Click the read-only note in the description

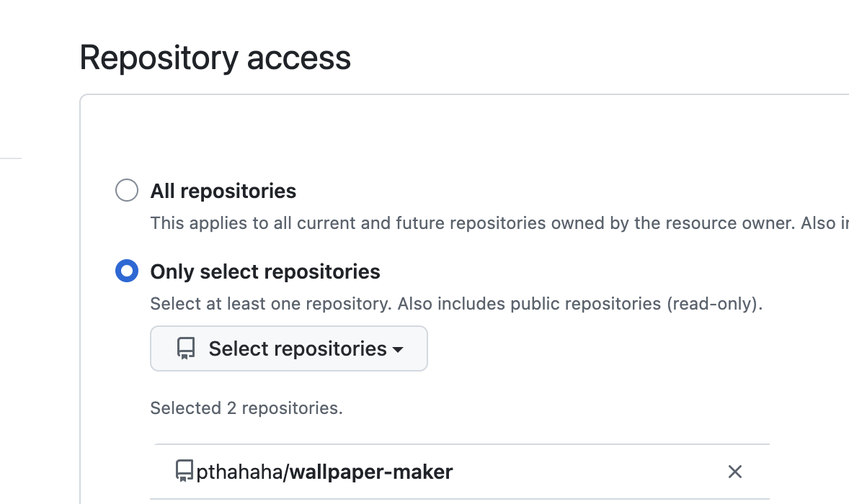pos(714,303)
